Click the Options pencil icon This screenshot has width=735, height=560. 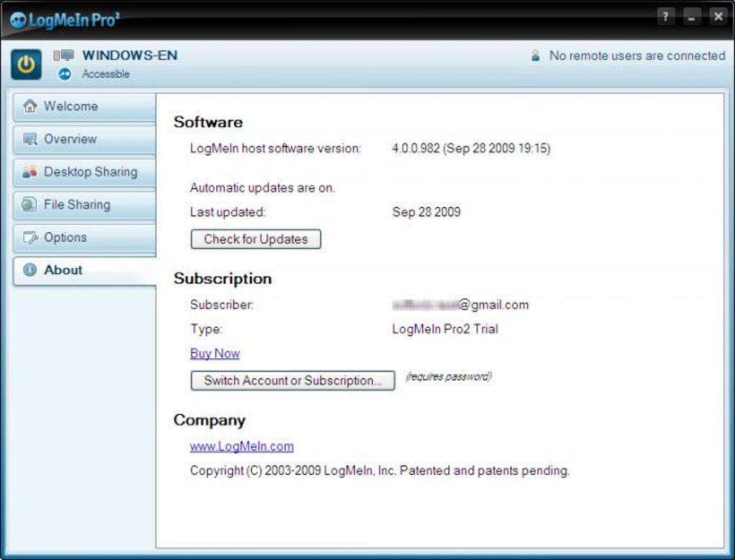tap(30, 237)
